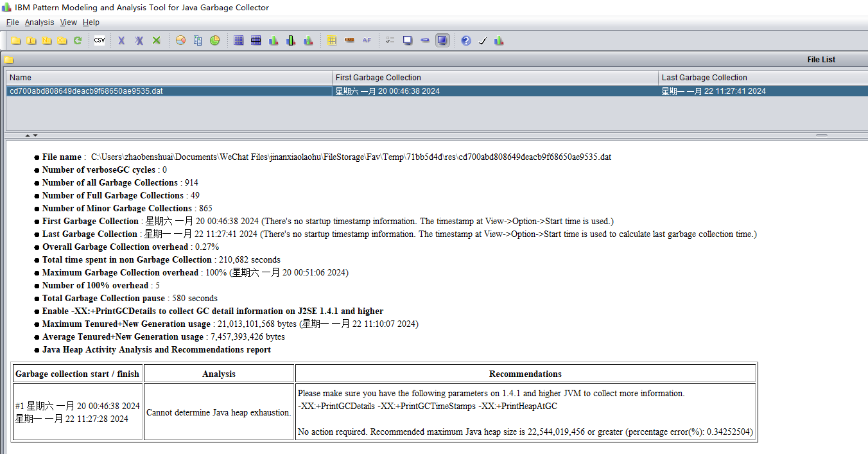This screenshot has height=454, width=868.
Task: Click the folder icon marked with X
Action: 62,40
